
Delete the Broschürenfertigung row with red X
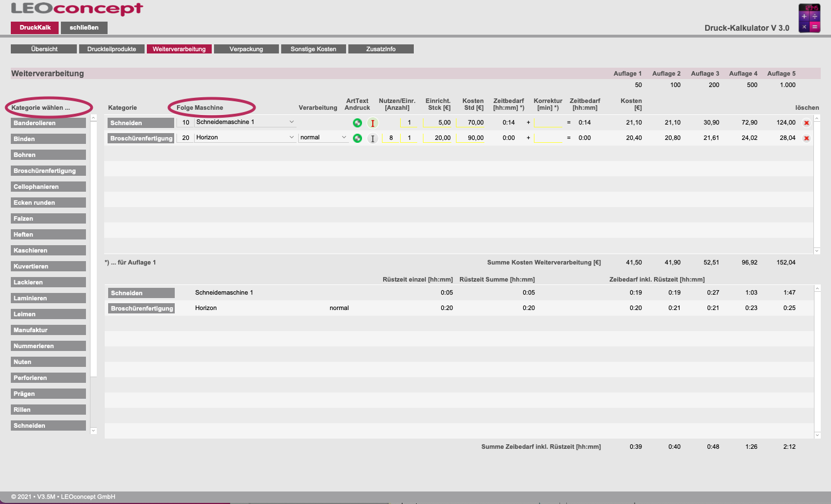click(x=807, y=138)
